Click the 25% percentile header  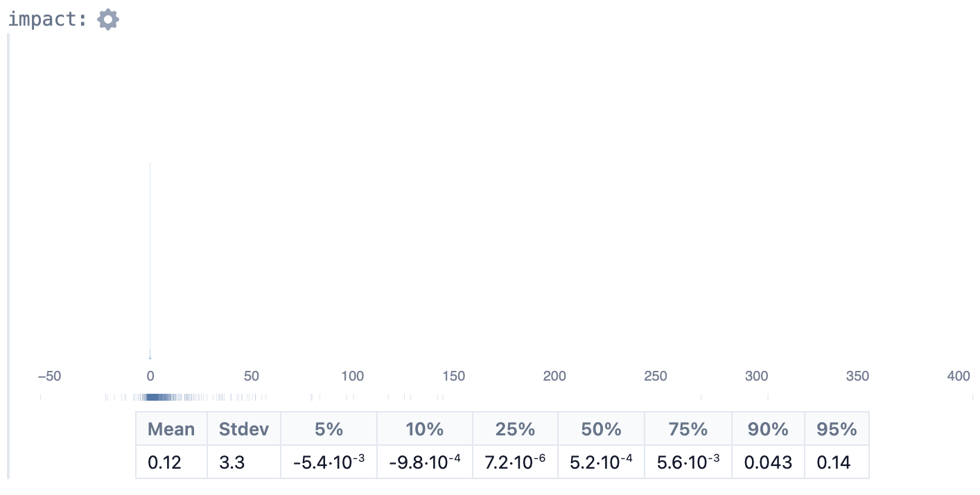pyautogui.click(x=515, y=429)
